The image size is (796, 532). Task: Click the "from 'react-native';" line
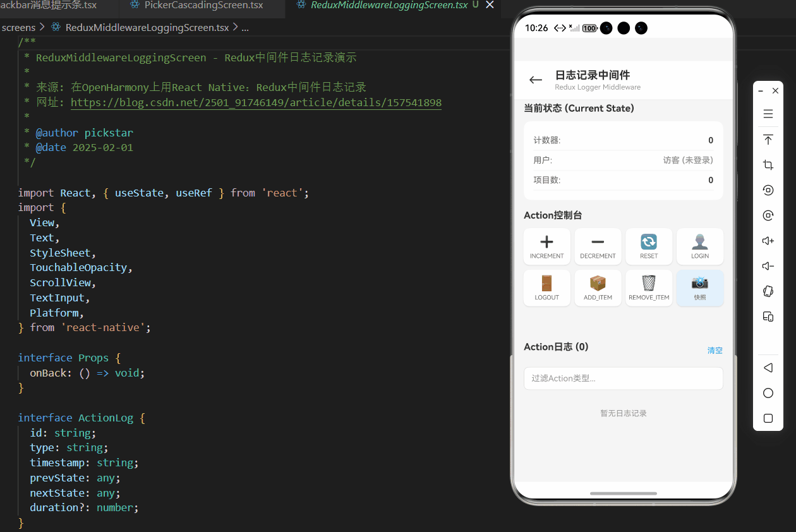pyautogui.click(x=85, y=327)
